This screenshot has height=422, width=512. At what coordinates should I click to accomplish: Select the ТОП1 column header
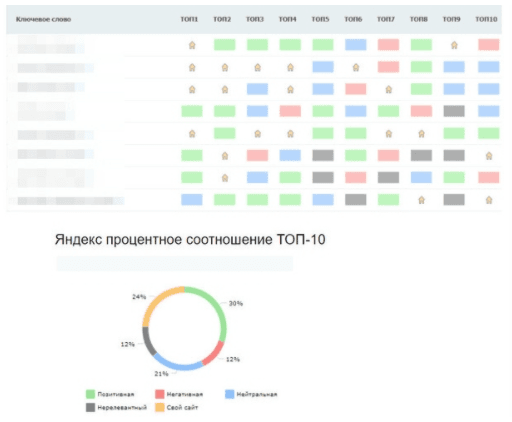coord(189,19)
